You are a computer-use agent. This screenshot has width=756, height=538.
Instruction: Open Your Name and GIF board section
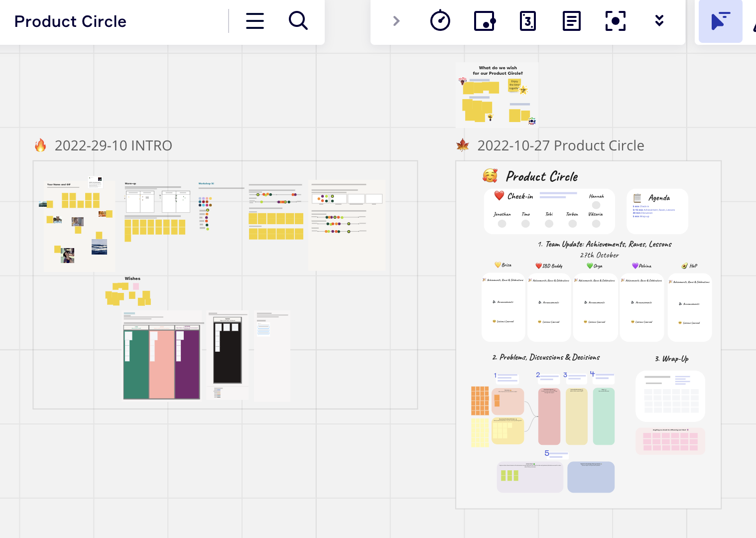79,226
